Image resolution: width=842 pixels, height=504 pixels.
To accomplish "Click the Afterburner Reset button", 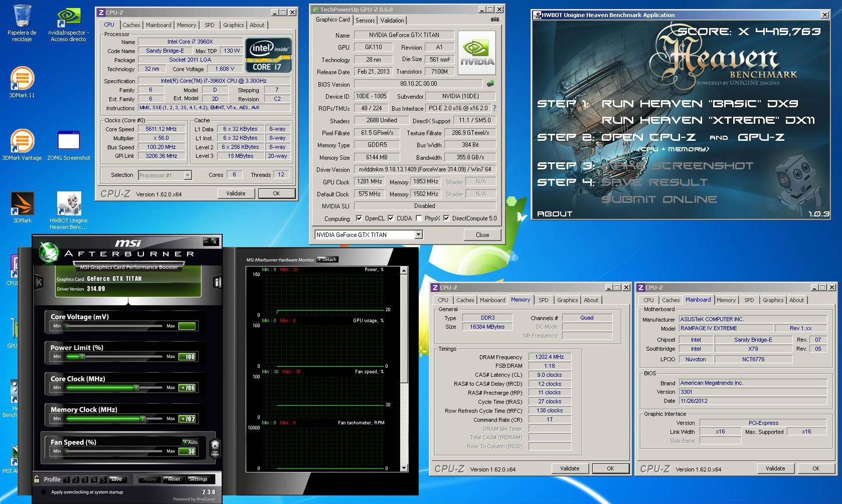I will 174,479.
